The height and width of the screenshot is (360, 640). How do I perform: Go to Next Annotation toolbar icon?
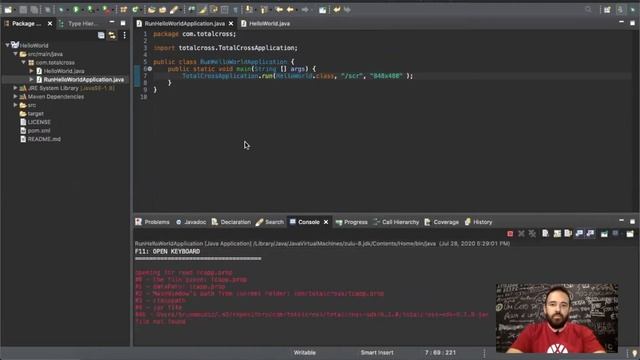pyautogui.click(x=249, y=9)
